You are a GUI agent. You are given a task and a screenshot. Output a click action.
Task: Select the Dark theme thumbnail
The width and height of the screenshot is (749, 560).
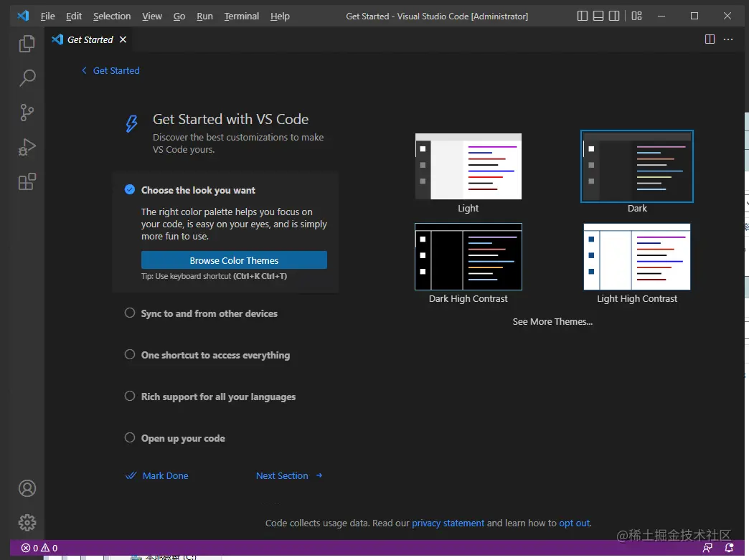[637, 166]
